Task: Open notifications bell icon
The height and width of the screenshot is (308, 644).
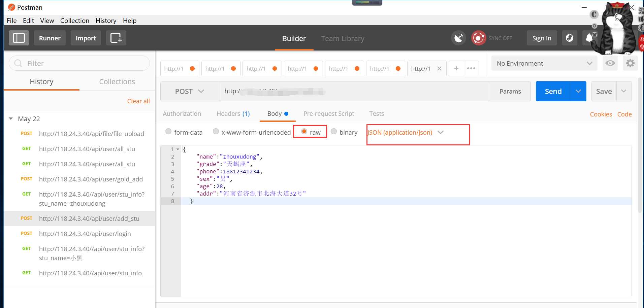Action: point(589,38)
